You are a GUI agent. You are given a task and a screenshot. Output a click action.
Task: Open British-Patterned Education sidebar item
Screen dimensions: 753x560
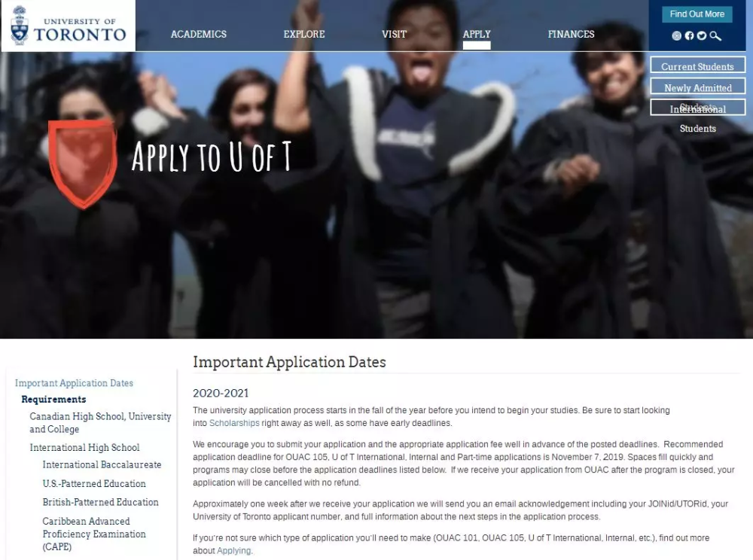point(100,502)
